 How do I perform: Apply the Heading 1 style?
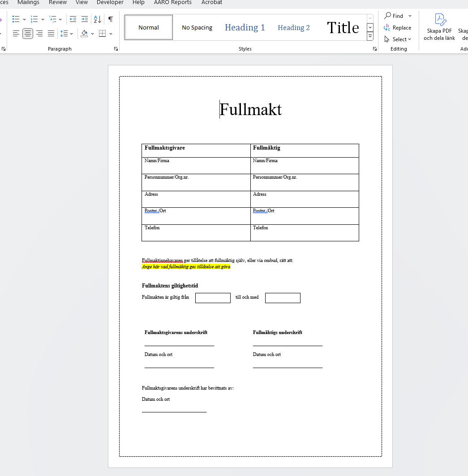[x=245, y=28]
